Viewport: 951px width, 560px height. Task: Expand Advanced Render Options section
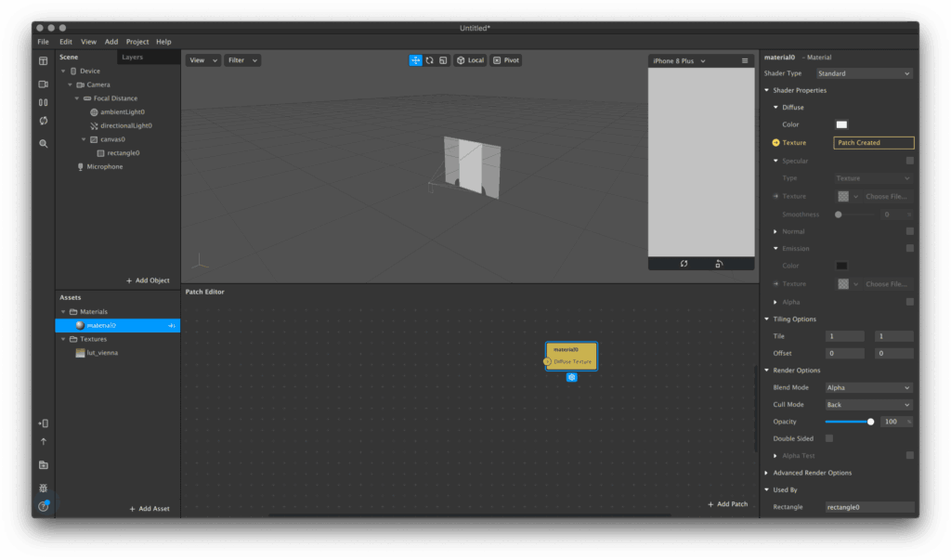(x=766, y=473)
